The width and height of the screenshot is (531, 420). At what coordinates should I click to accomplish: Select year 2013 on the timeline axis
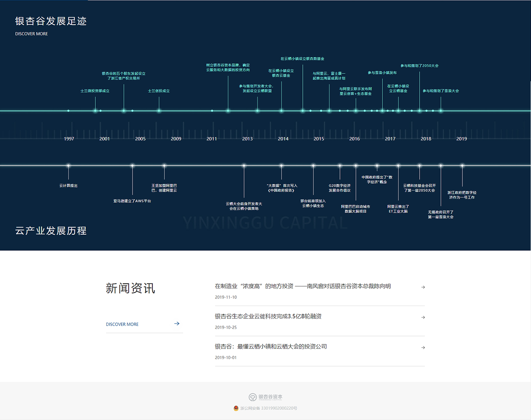click(247, 139)
